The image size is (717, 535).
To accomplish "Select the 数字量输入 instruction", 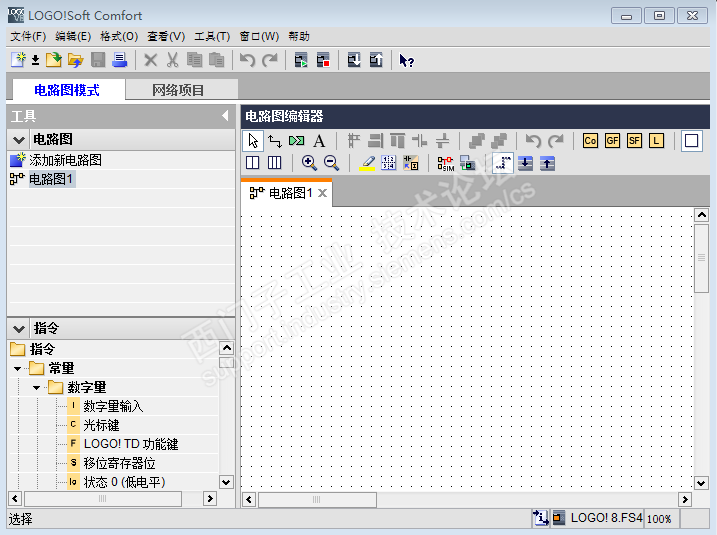I will tap(113, 406).
